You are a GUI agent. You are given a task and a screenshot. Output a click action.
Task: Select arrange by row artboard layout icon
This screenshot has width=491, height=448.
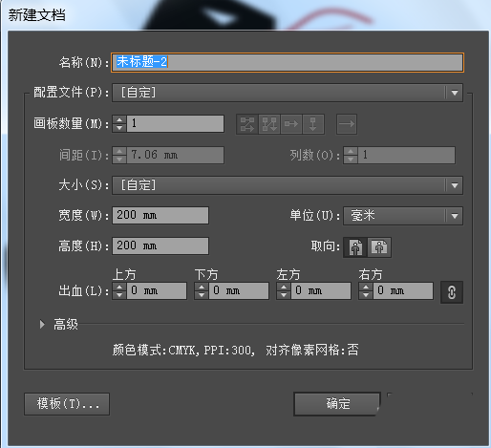pos(291,124)
